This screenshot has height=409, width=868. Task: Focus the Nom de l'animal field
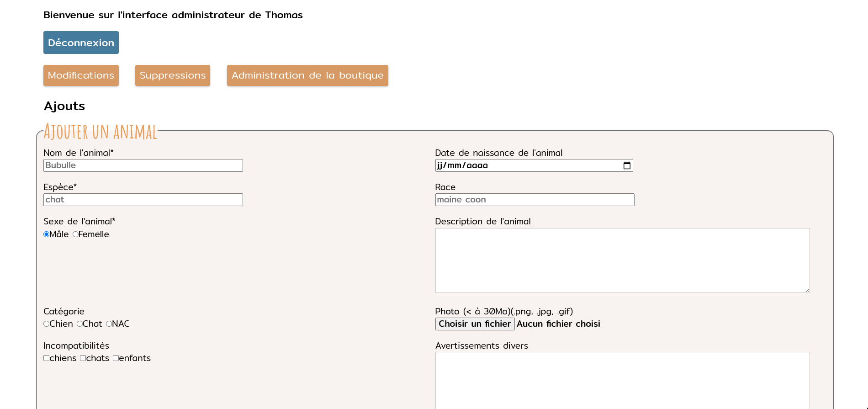click(143, 165)
